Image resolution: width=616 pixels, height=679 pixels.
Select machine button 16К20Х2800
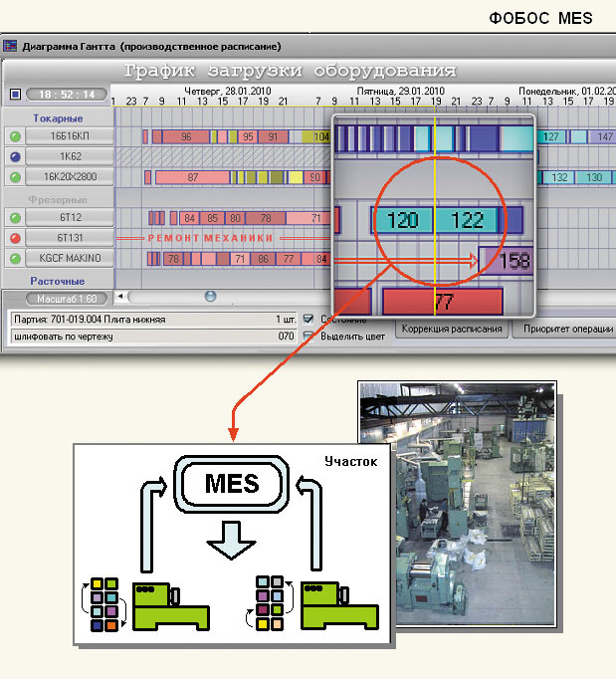[70, 176]
